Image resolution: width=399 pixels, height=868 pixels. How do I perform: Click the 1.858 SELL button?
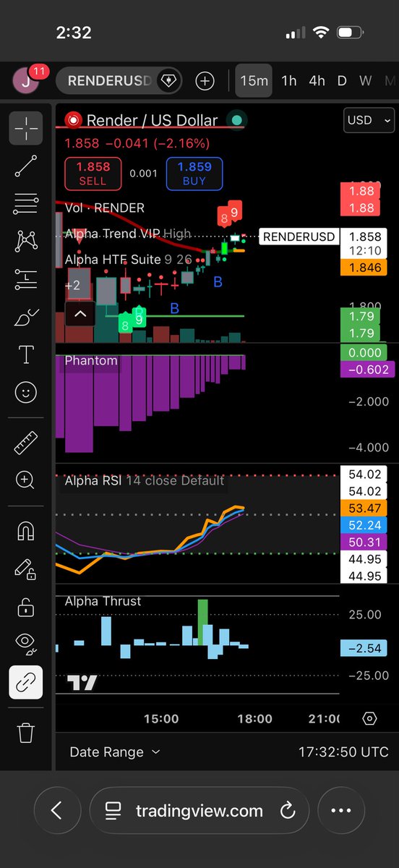click(x=93, y=174)
